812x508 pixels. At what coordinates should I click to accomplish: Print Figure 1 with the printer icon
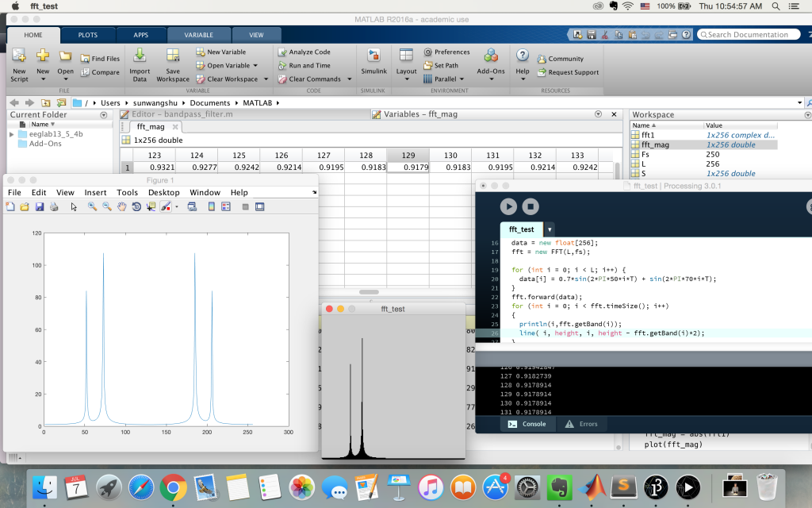(54, 207)
